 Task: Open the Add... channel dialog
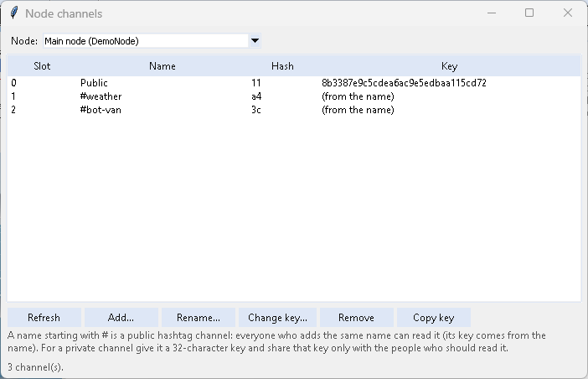pos(121,318)
